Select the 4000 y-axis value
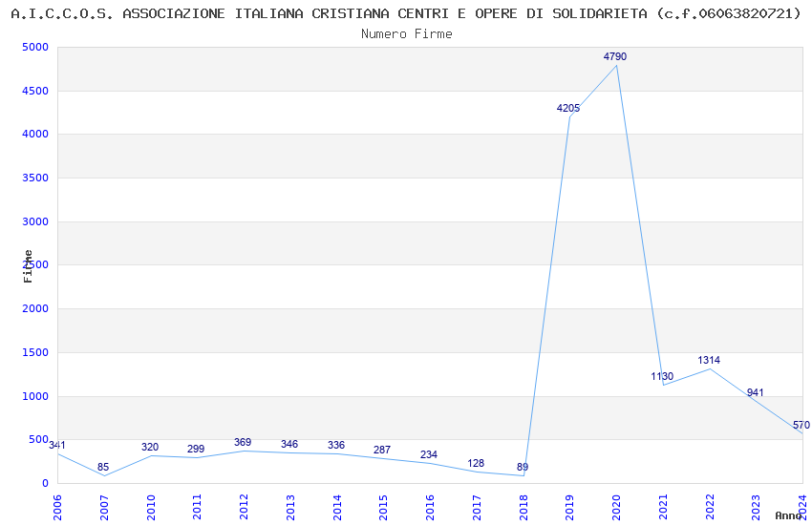Image resolution: width=812 pixels, height=525 pixels. pos(35,134)
